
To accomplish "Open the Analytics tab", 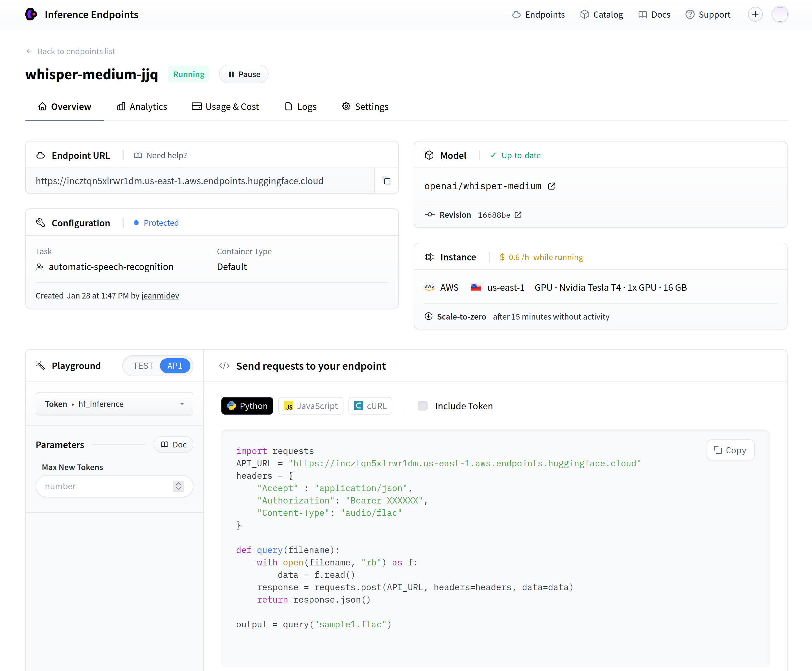I will click(x=142, y=107).
